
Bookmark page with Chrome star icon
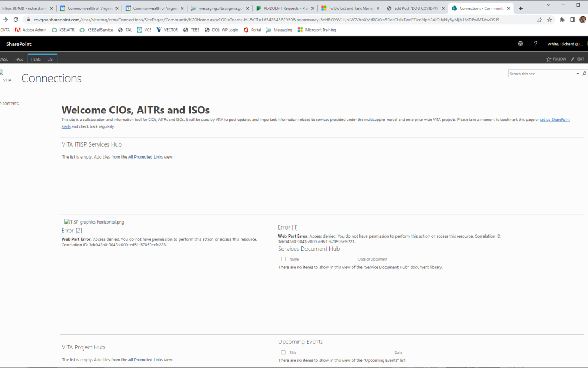coord(549,19)
